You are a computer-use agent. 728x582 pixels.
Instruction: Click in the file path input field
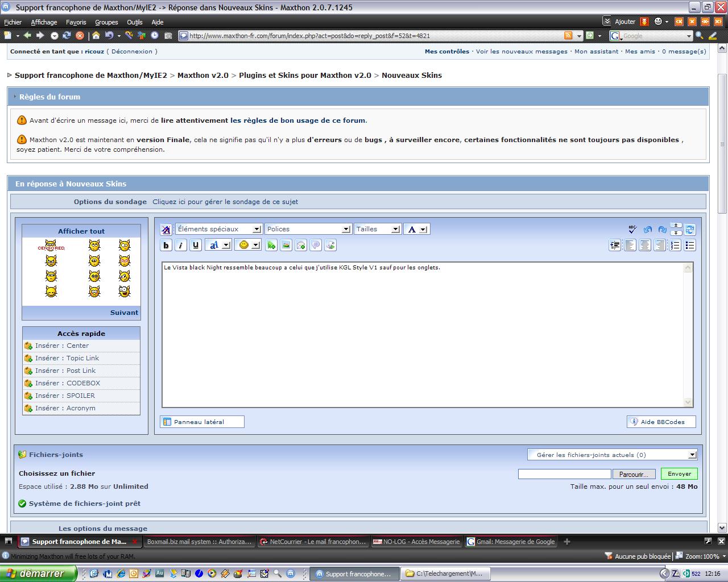(x=564, y=474)
